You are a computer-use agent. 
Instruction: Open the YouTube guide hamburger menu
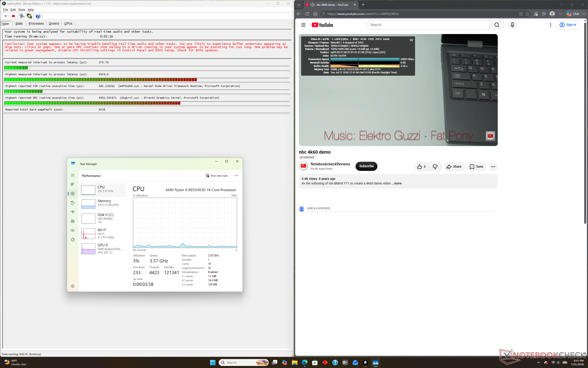point(303,25)
